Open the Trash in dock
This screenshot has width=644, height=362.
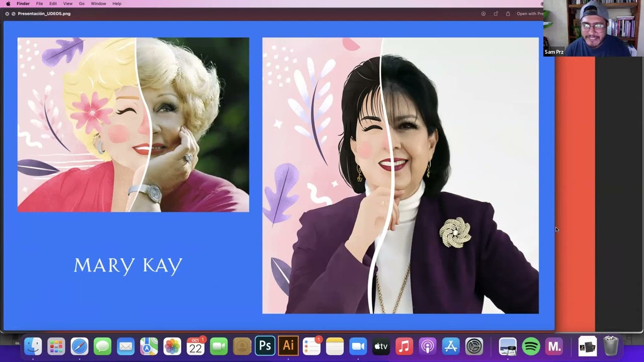(611, 346)
